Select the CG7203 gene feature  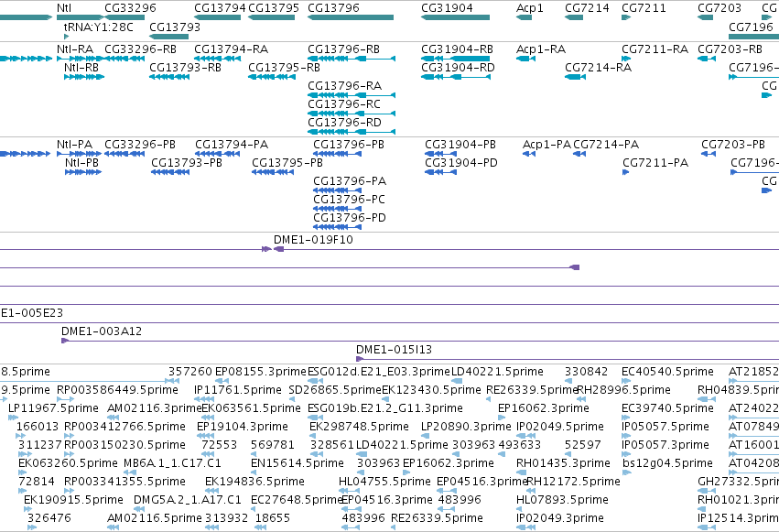[705, 17]
